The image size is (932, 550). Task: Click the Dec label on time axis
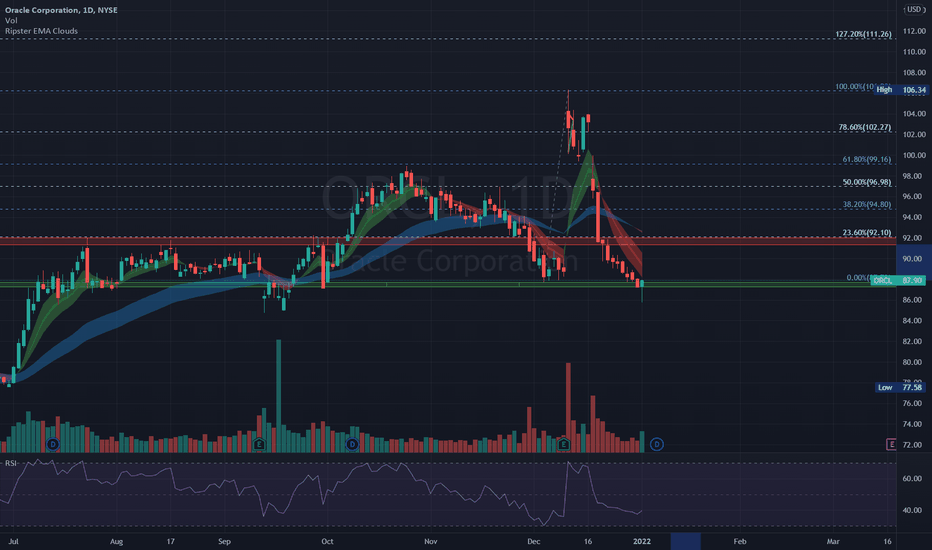(534, 541)
